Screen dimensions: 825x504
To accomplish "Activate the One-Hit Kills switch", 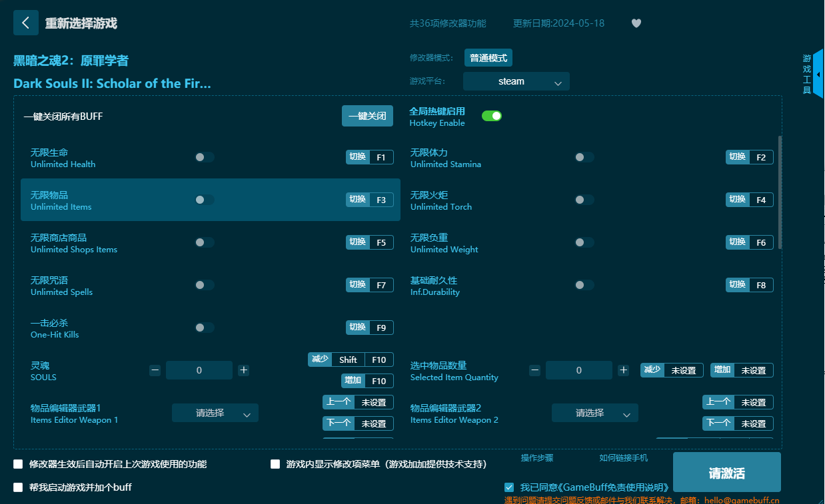I will click(204, 327).
